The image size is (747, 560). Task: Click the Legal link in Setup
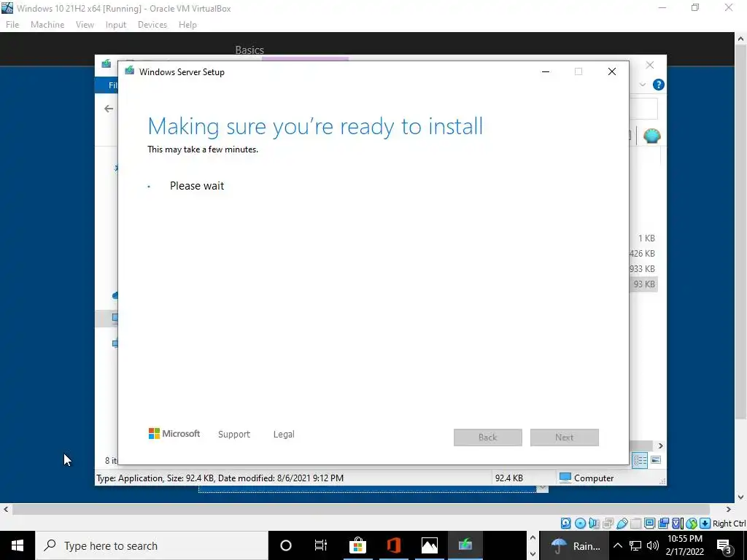[x=284, y=435]
